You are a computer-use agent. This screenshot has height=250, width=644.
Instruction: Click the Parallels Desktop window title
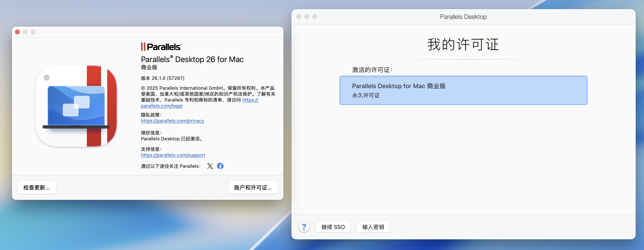tap(463, 17)
